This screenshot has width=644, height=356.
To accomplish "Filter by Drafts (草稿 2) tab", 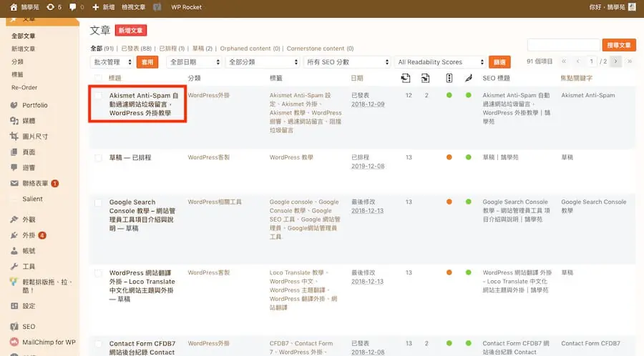I will pos(202,49).
